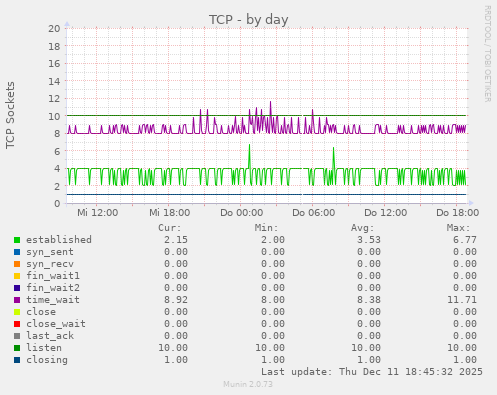Click the 'Max:' column header
497x395 pixels.
458,228
